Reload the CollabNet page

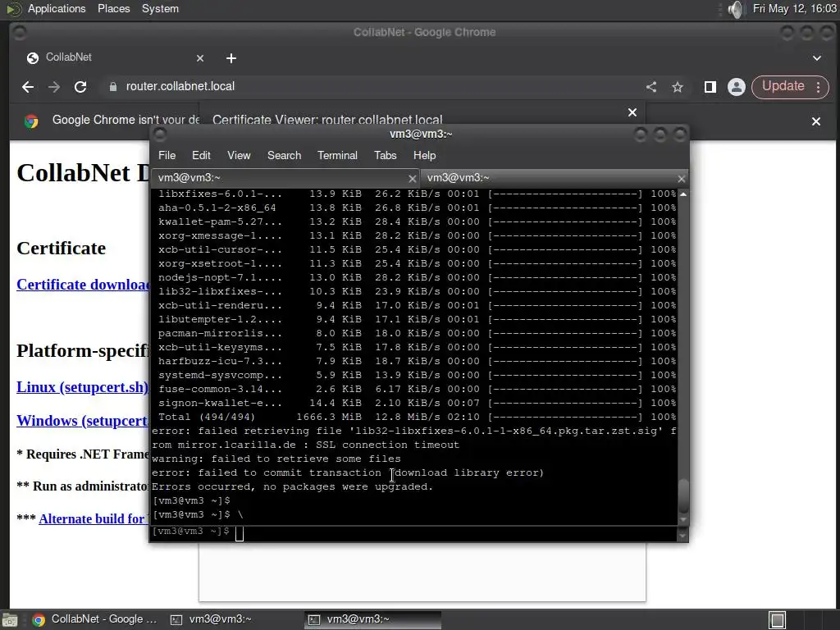[x=80, y=87]
